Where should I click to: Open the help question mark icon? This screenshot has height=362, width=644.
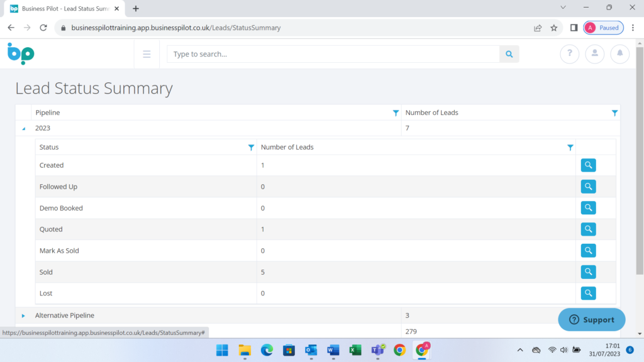pyautogui.click(x=569, y=54)
